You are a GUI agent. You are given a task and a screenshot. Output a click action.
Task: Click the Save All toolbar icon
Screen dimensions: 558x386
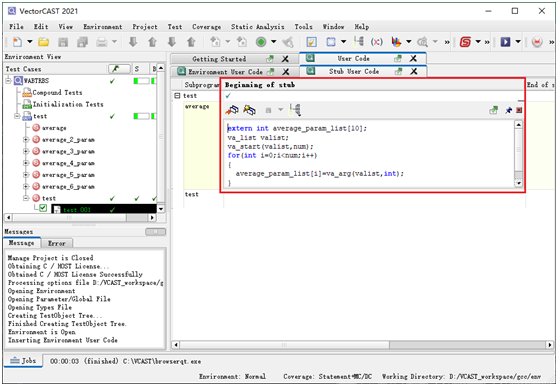tap(82, 42)
